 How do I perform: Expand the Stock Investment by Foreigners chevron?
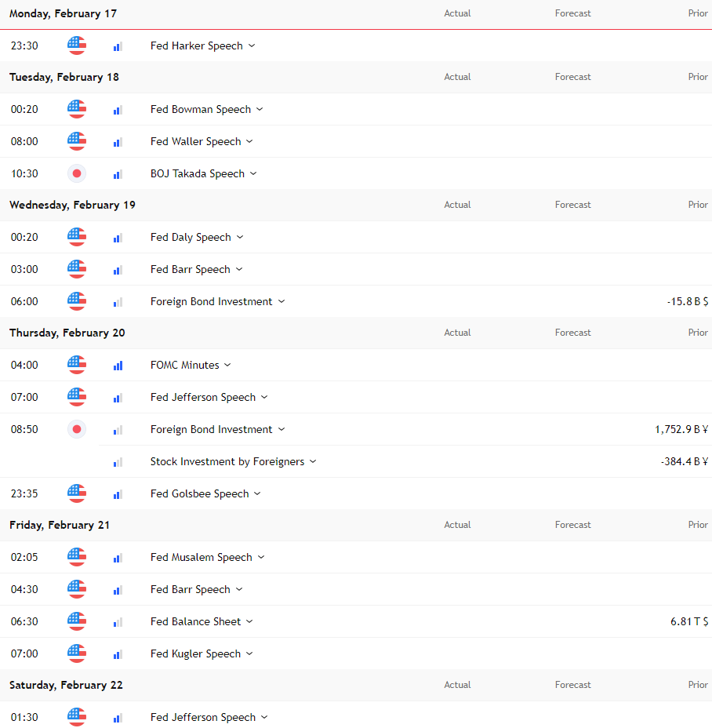pyautogui.click(x=313, y=461)
